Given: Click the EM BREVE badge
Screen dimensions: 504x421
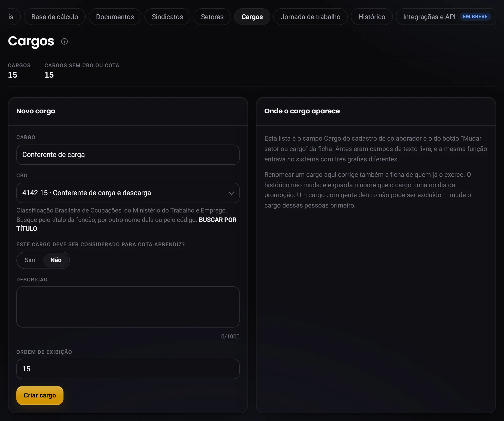Looking at the screenshot, I should coord(475,16).
